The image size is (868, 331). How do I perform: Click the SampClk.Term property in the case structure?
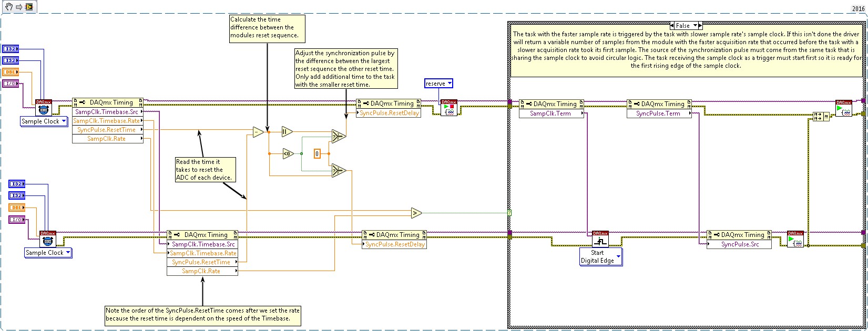(x=550, y=113)
